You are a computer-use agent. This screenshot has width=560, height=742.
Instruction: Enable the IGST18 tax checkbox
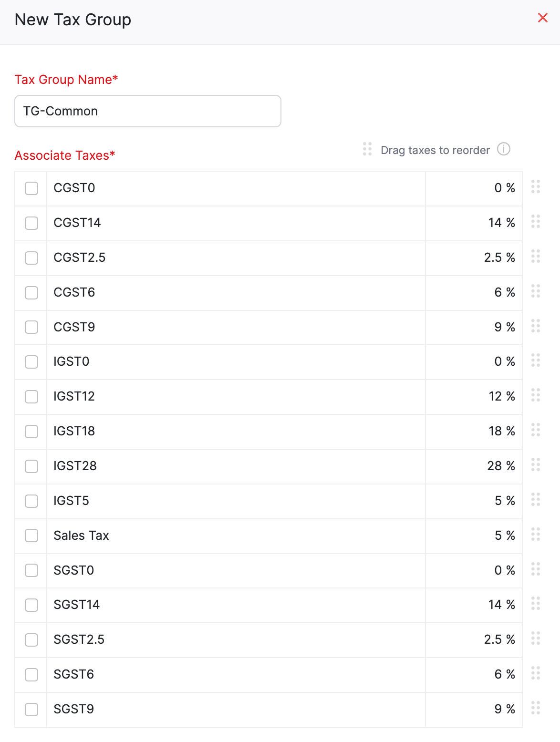[31, 432]
